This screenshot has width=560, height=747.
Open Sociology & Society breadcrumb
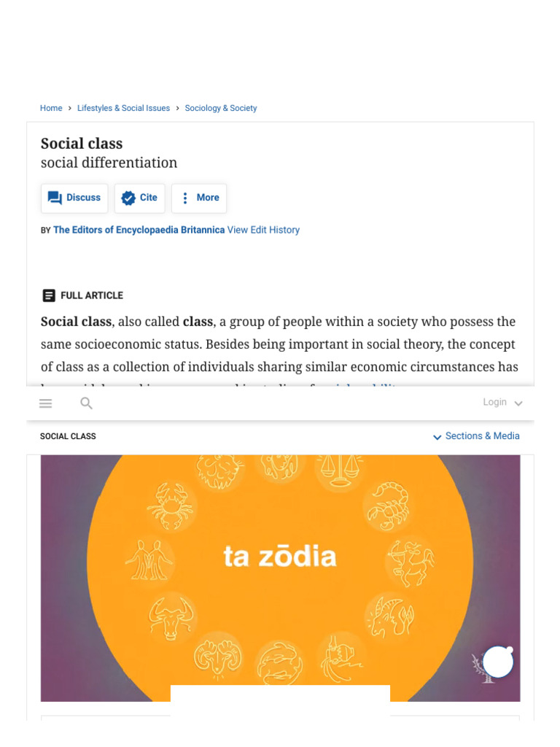[221, 108]
